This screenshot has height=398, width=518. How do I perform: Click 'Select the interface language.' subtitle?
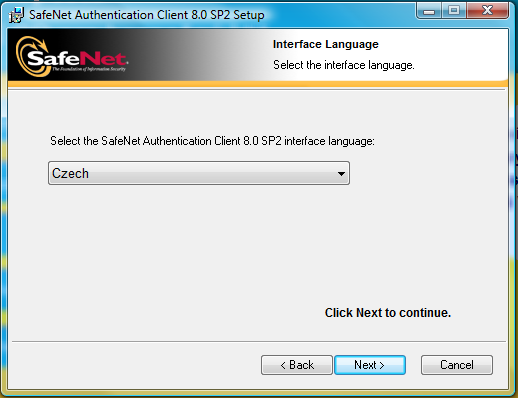tap(344, 65)
